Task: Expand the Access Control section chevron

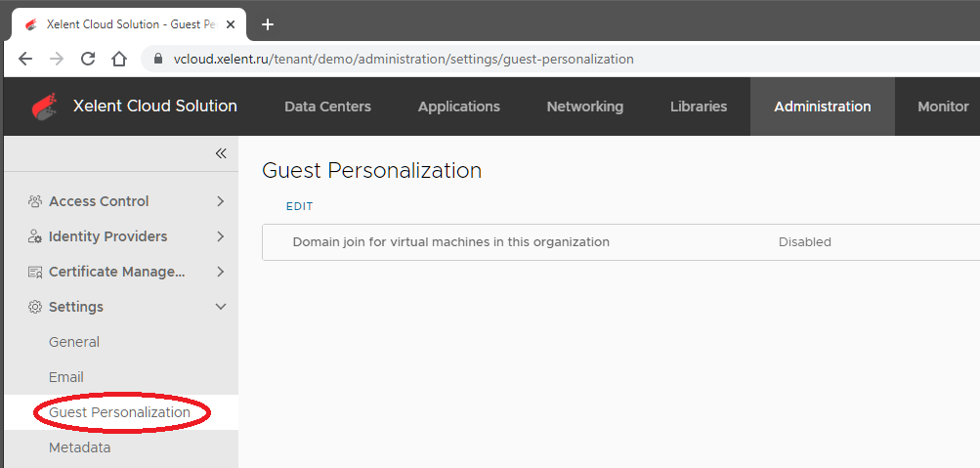Action: tap(220, 201)
